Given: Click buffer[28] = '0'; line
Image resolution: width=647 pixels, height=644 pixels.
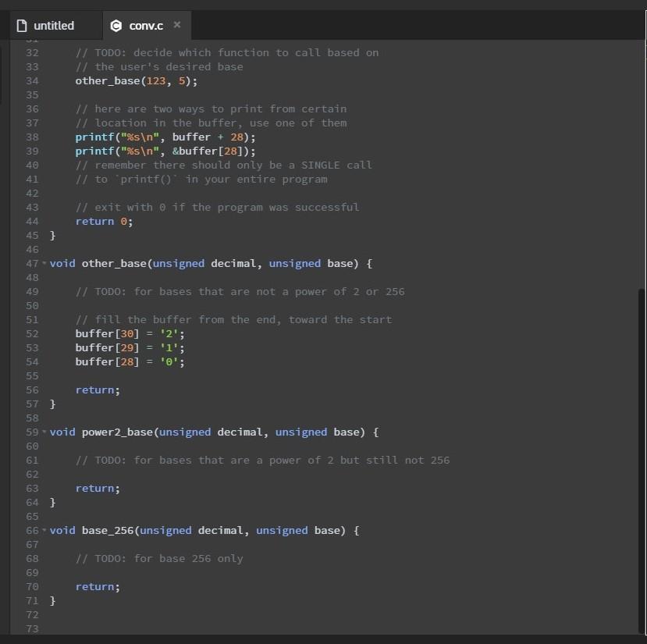Looking at the screenshot, I should (x=130, y=361).
